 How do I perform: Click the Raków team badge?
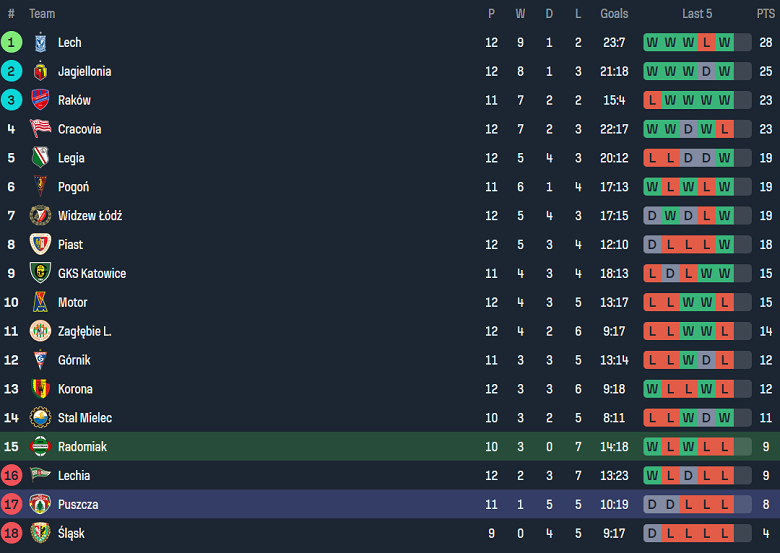coord(40,100)
